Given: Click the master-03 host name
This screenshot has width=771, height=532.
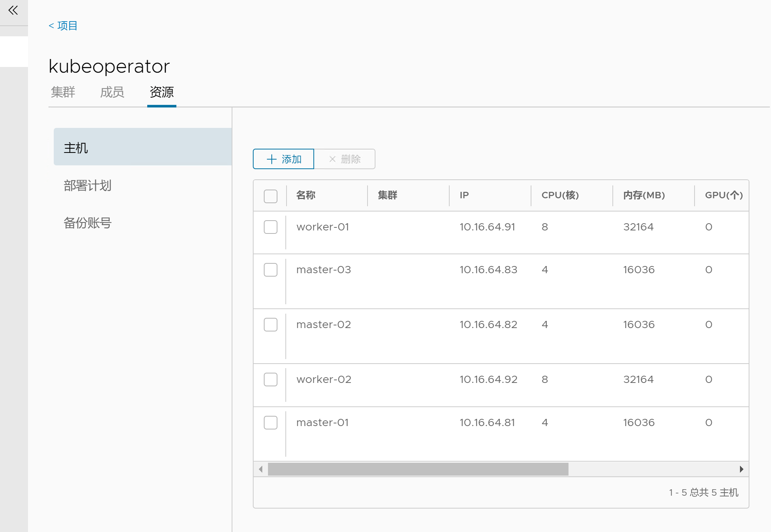Looking at the screenshot, I should pyautogui.click(x=324, y=270).
